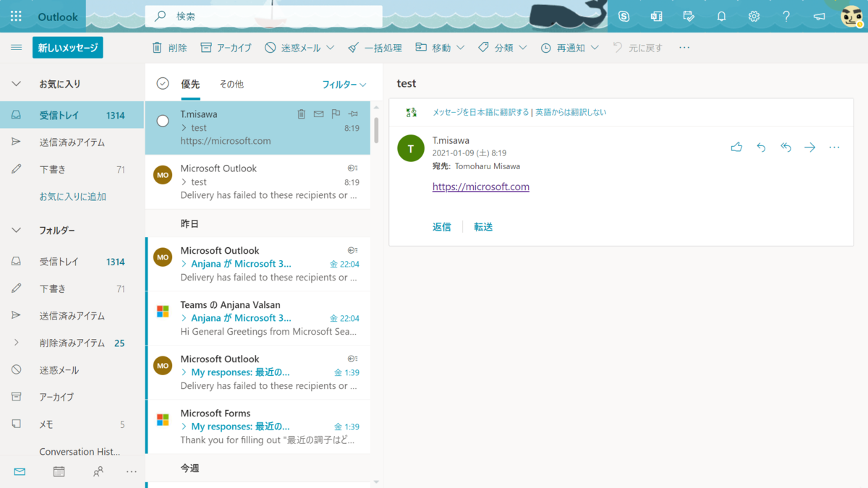Expand the test conversation from T.misawa
Image resolution: width=868 pixels, height=488 pixels.
click(184, 128)
